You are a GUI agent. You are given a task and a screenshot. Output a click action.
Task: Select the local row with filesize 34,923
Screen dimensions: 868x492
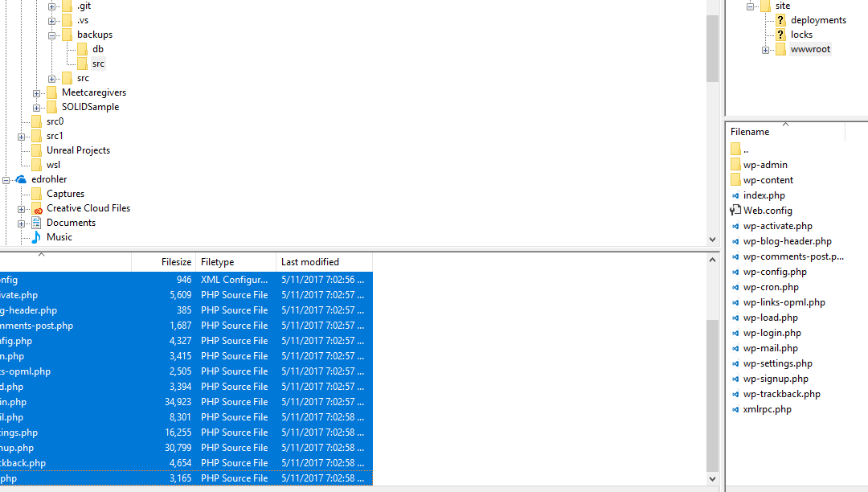click(x=186, y=402)
